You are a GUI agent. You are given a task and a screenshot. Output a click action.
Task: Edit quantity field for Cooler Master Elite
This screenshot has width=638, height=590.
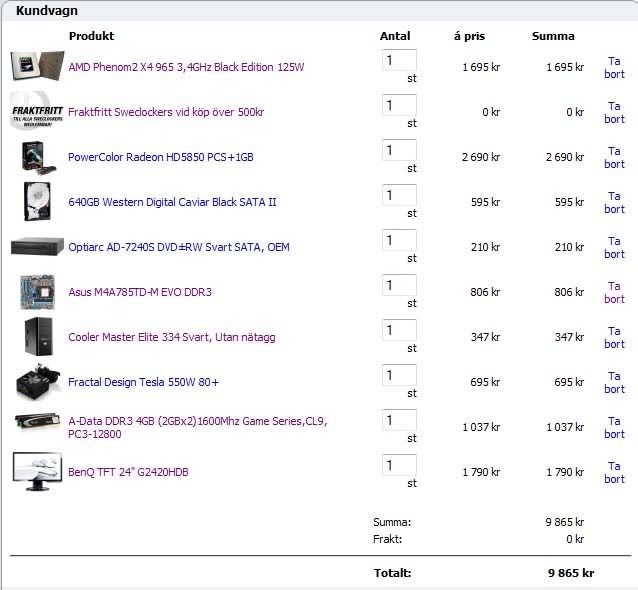[x=398, y=330]
